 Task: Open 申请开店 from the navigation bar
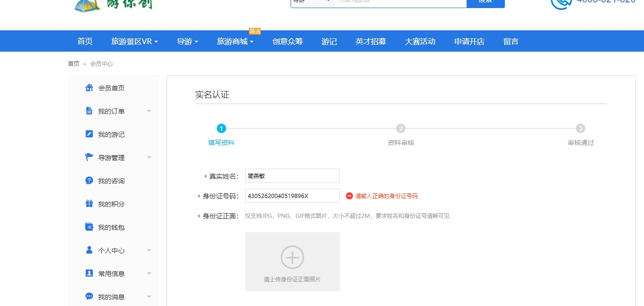coord(469,42)
